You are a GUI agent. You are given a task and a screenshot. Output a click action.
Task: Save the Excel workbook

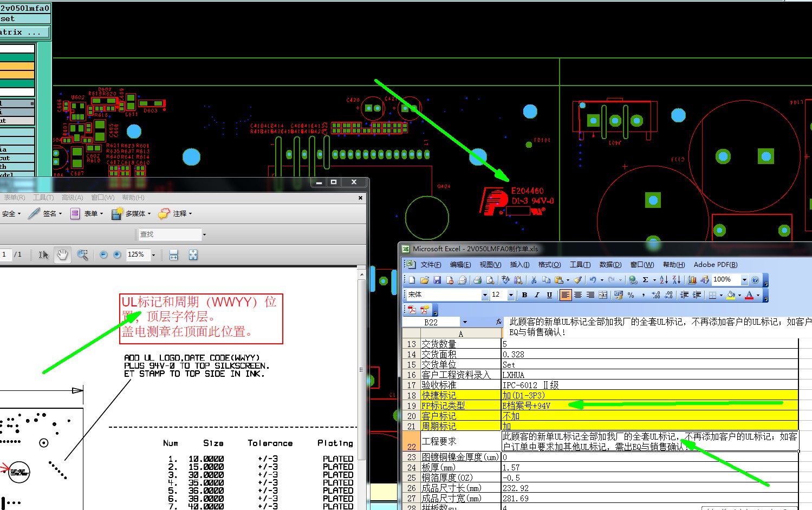tap(437, 280)
